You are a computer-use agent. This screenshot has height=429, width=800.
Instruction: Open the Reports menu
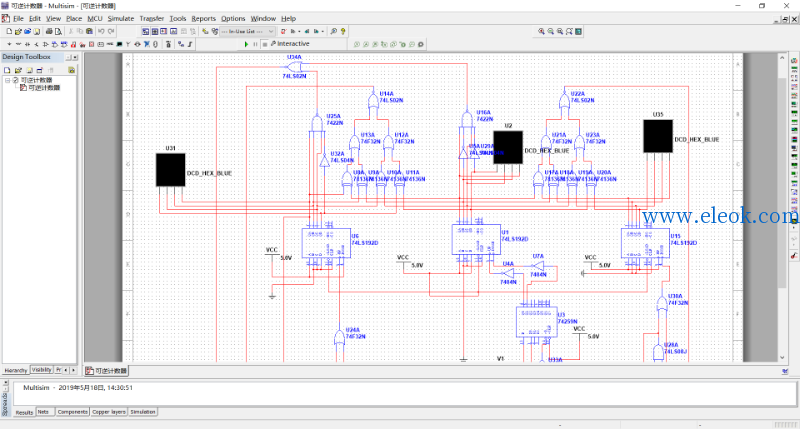(x=204, y=18)
